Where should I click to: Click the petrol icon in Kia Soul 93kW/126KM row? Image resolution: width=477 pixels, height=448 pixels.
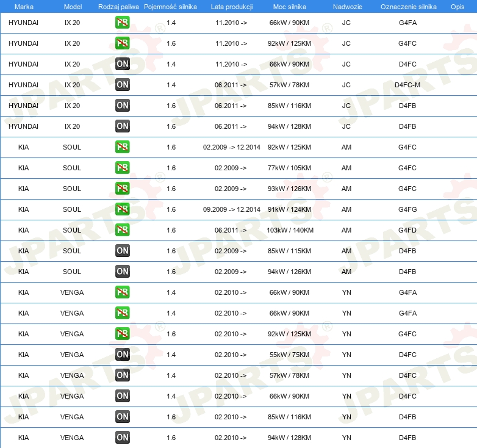click(122, 189)
